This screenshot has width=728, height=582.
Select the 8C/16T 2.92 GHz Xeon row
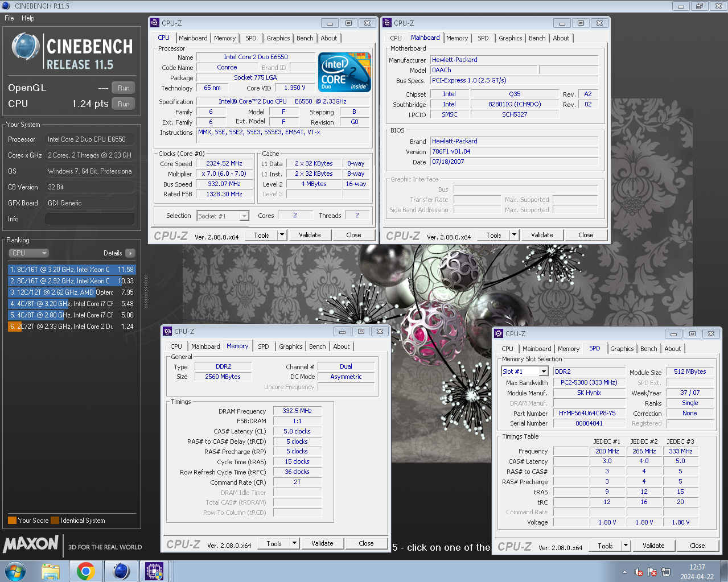72,281
